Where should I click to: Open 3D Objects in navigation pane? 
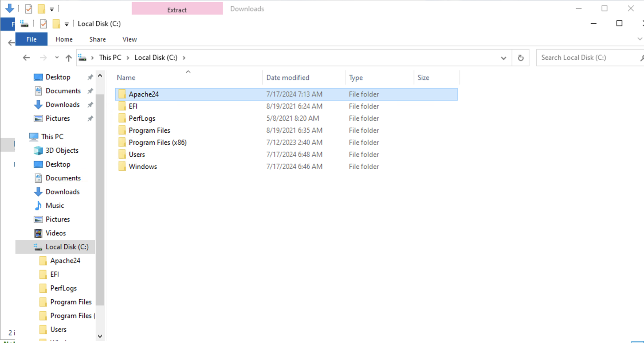coord(62,150)
